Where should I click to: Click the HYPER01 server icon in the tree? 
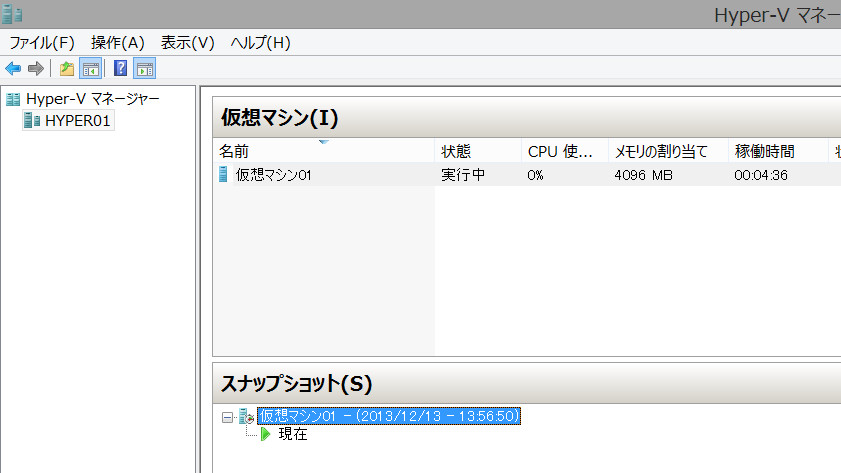[32, 121]
